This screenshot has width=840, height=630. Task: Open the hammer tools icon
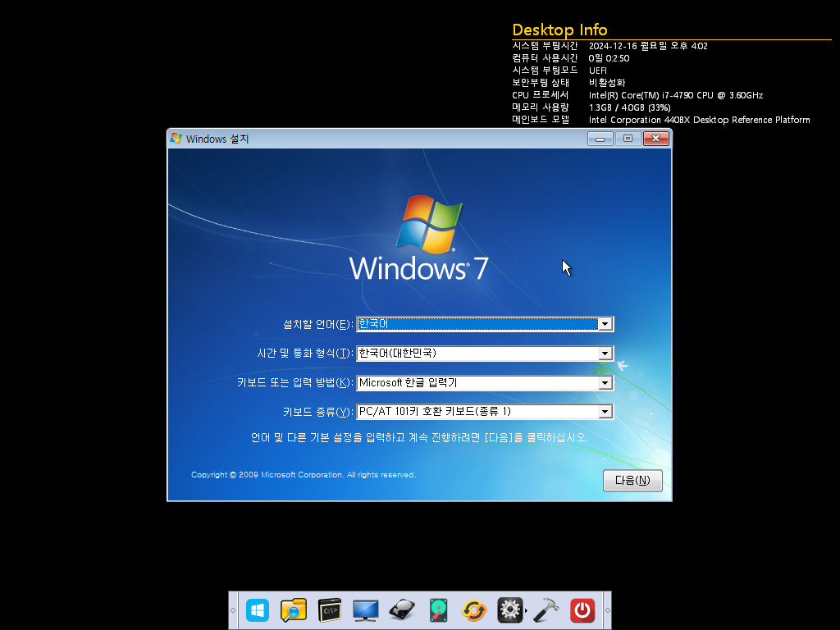point(546,610)
